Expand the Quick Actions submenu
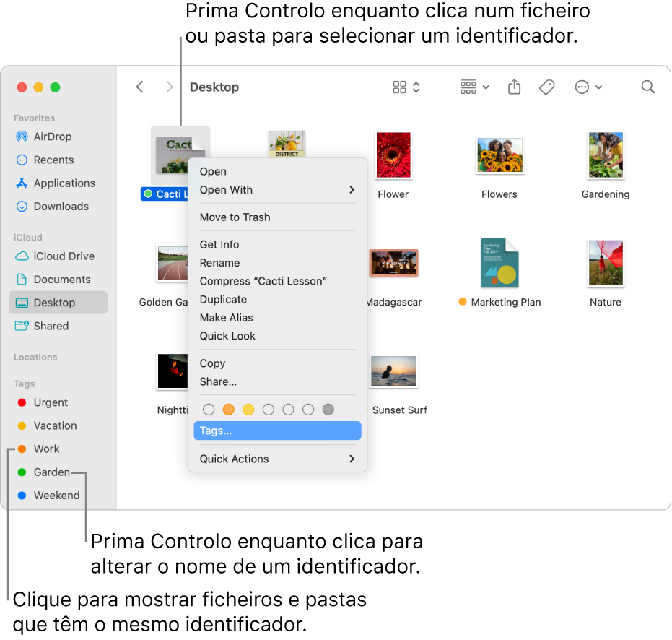This screenshot has height=640, width=672. click(277, 459)
